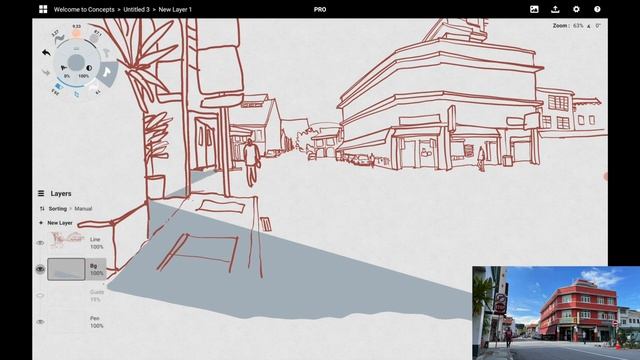Tap the opacity half-circle icon above 100%
The height and width of the screenshot is (360, 640).
(89, 68)
